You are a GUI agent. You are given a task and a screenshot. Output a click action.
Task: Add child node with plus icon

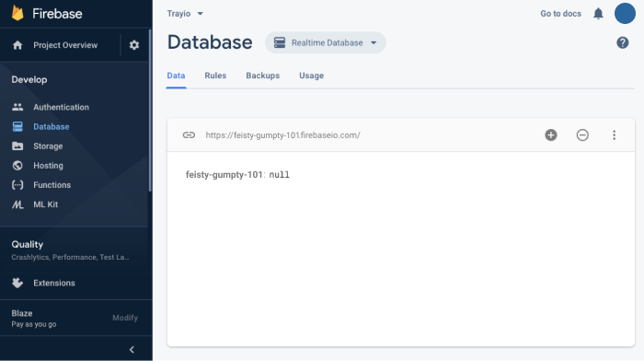[551, 134]
